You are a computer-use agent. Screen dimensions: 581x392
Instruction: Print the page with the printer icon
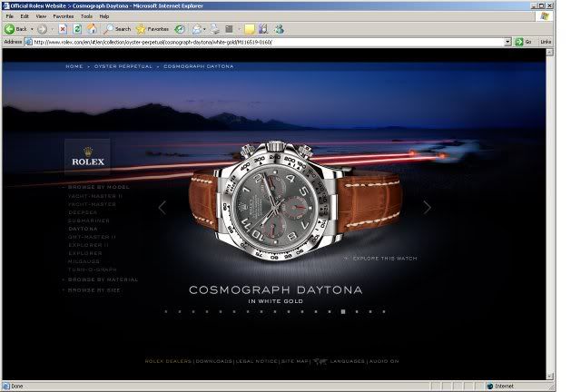[x=215, y=29]
